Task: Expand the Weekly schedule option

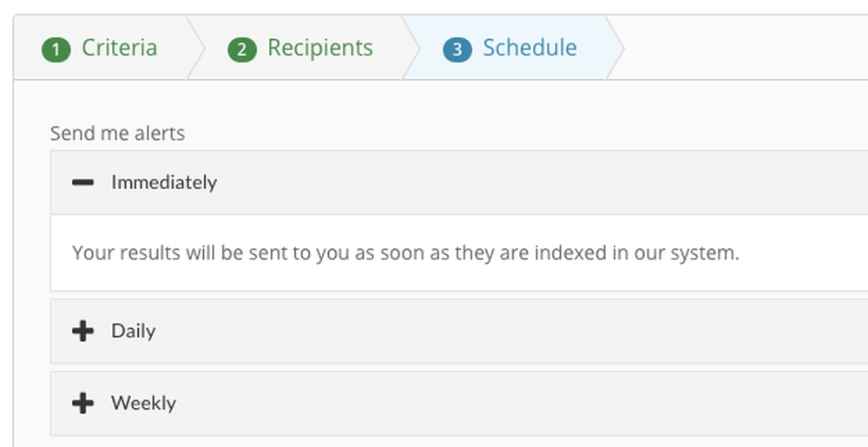Action: (x=143, y=403)
